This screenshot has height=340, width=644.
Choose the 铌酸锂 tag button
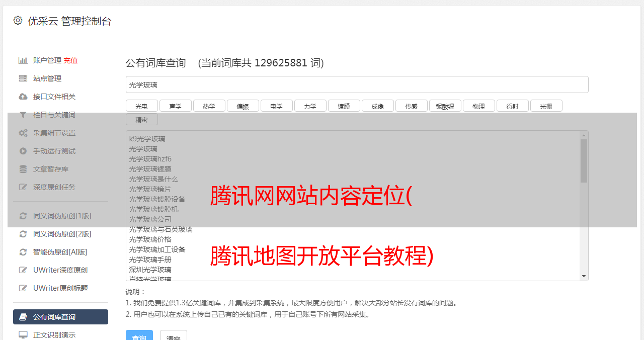(445, 106)
